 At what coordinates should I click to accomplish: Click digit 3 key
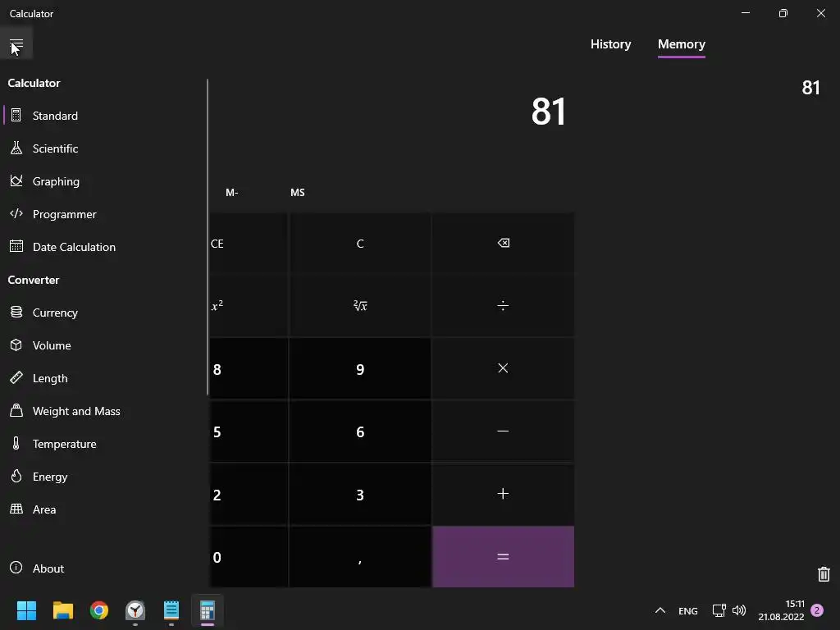pyautogui.click(x=360, y=494)
